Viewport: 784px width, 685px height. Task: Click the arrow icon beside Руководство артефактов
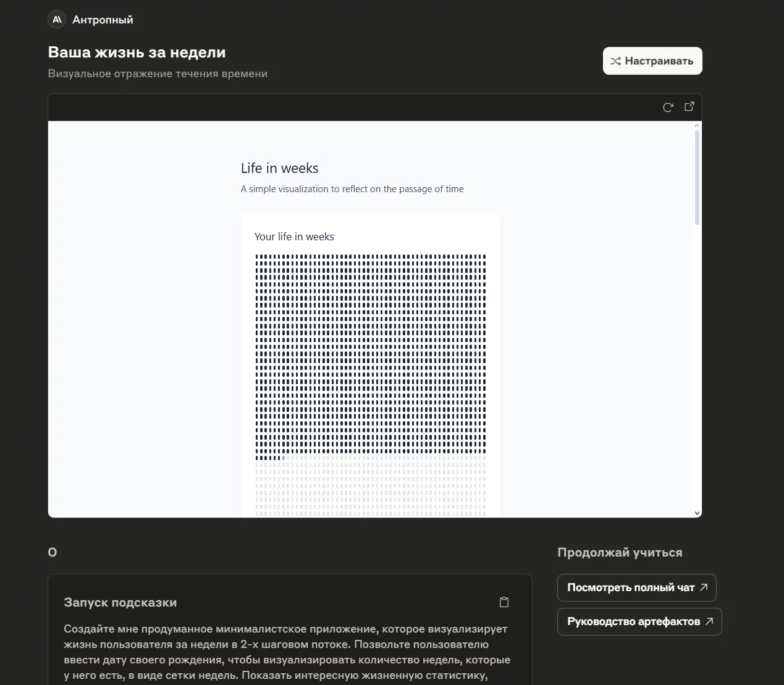709,621
